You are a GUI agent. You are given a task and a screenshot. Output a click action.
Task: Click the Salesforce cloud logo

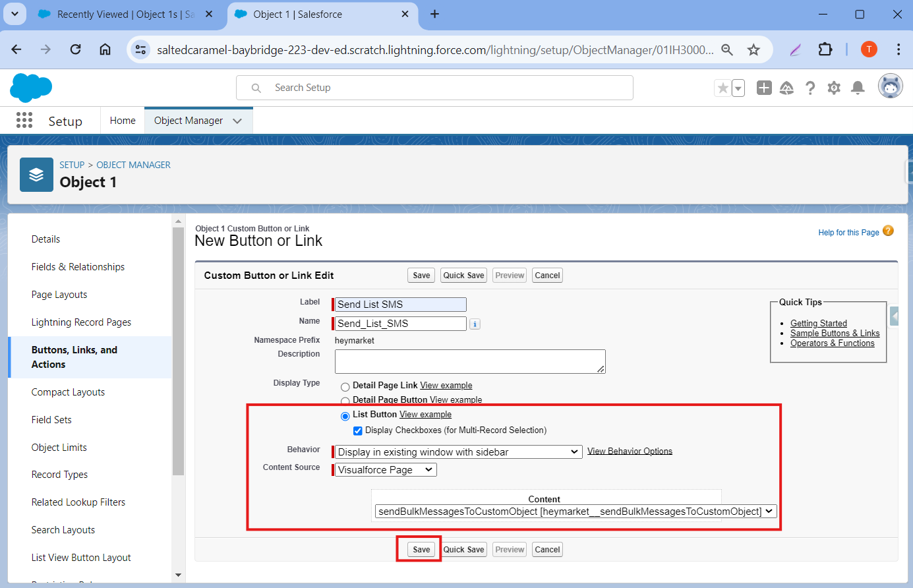(x=31, y=88)
